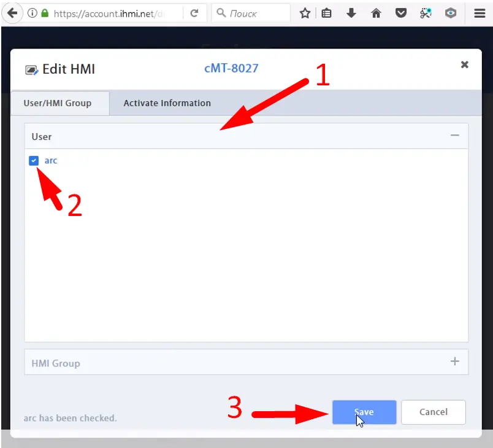
Task: Click the arc user name link
Action: (51, 160)
